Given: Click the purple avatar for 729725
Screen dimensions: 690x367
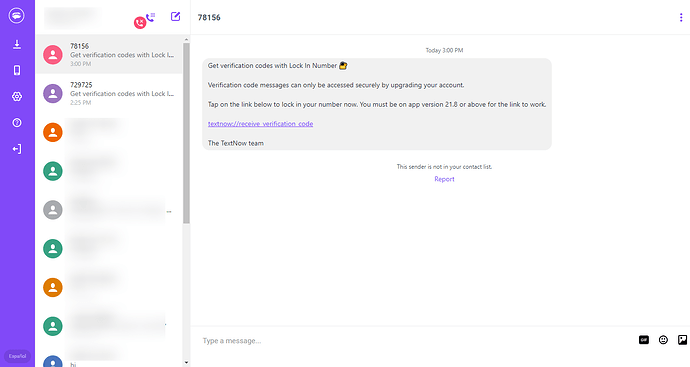Looking at the screenshot, I should point(53,93).
